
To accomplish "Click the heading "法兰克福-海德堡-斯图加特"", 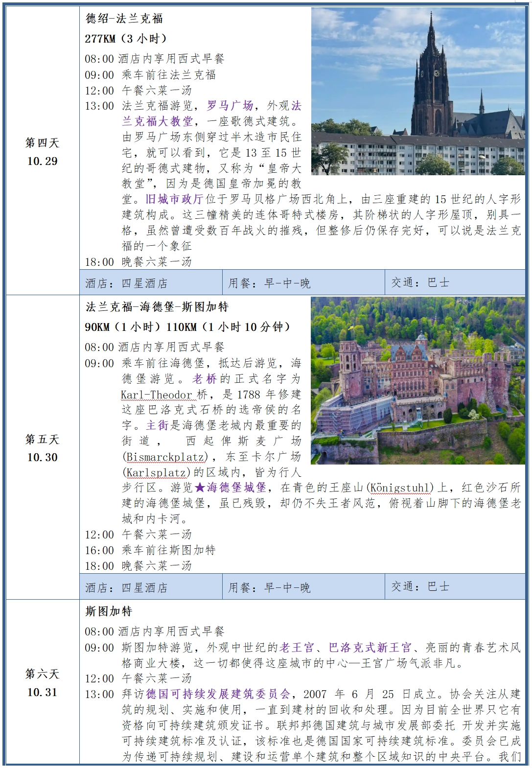I will tap(157, 307).
